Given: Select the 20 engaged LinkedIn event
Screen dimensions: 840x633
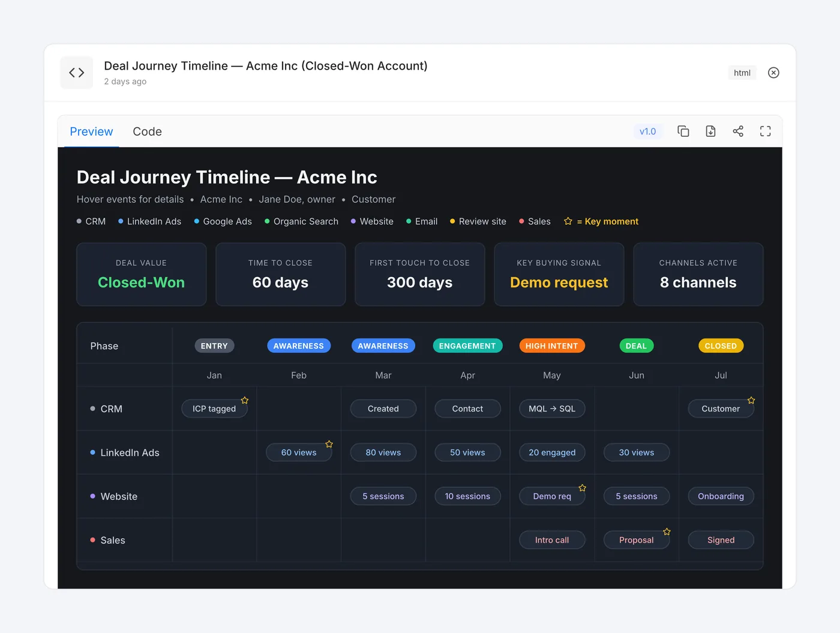Looking at the screenshot, I should (x=552, y=452).
